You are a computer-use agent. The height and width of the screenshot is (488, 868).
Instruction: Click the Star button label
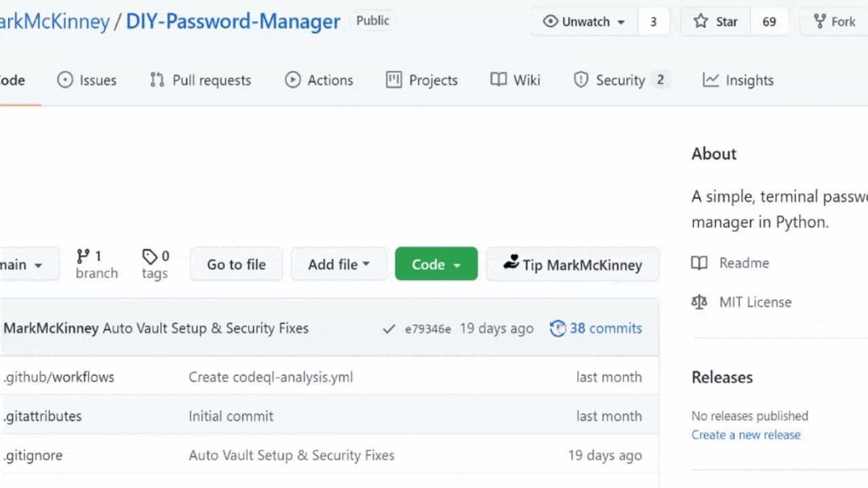click(x=726, y=22)
